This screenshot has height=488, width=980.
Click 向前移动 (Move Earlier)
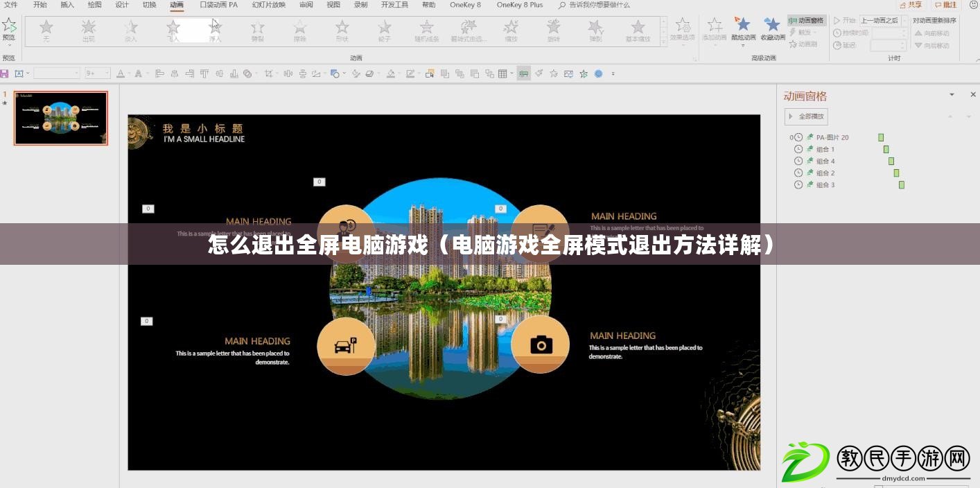coord(932,33)
